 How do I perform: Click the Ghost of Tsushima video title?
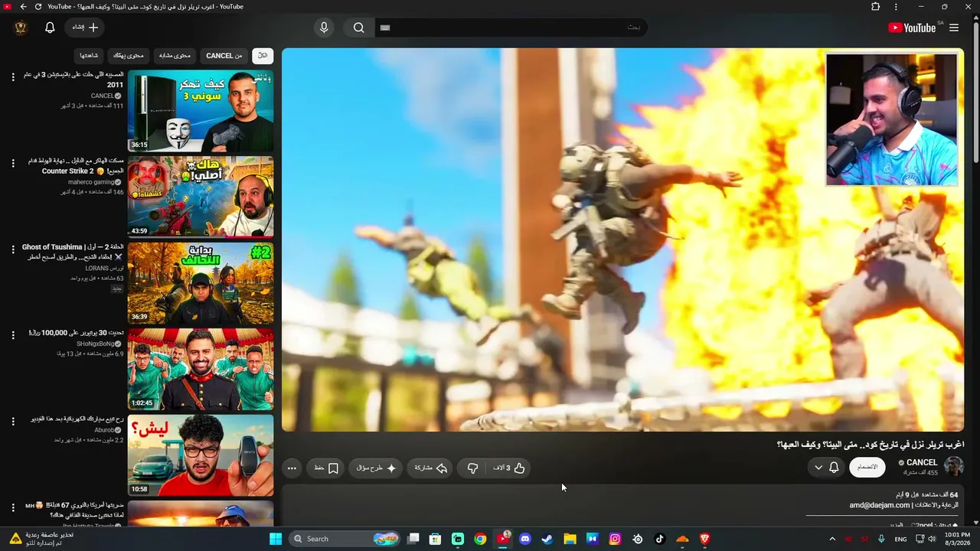(x=73, y=252)
